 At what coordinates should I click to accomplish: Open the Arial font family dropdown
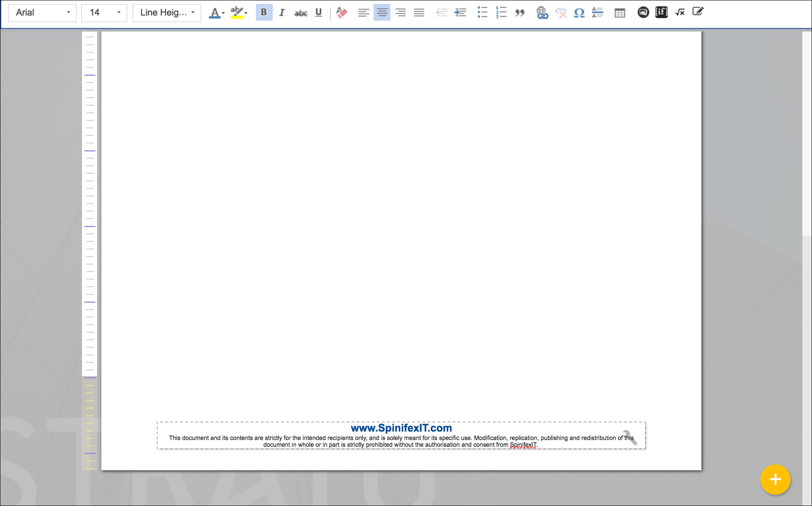point(42,13)
